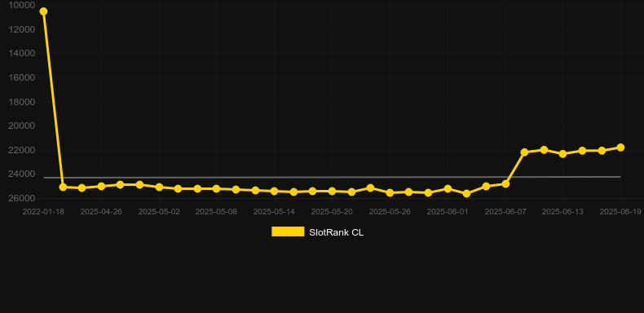644x313 pixels.
Task: Click the 24000 y-axis tick label
Action: click(x=22, y=174)
